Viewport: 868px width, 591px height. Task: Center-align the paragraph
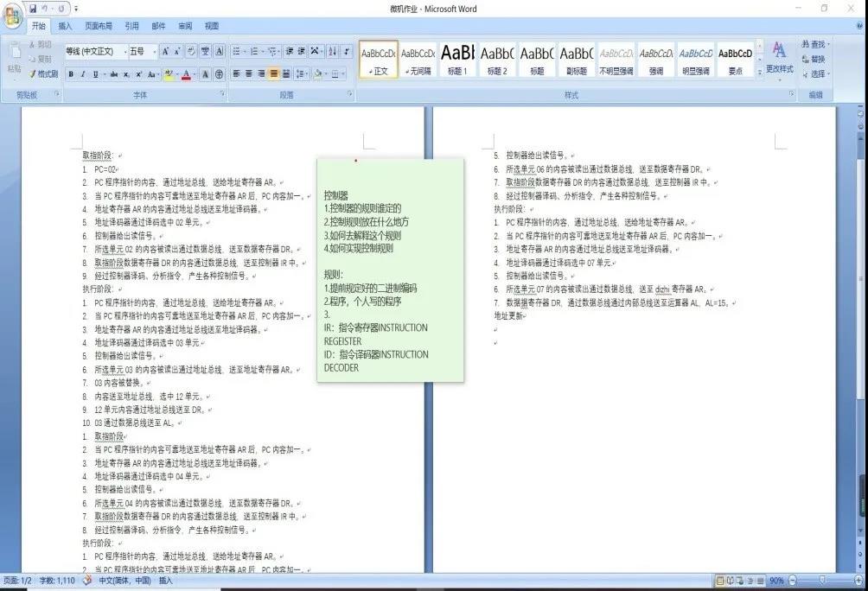249,74
